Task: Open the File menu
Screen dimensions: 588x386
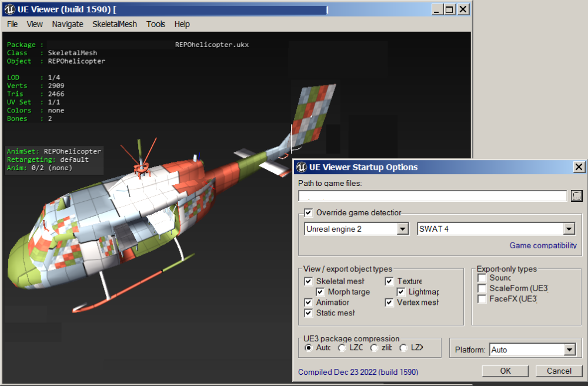Action: tap(12, 24)
